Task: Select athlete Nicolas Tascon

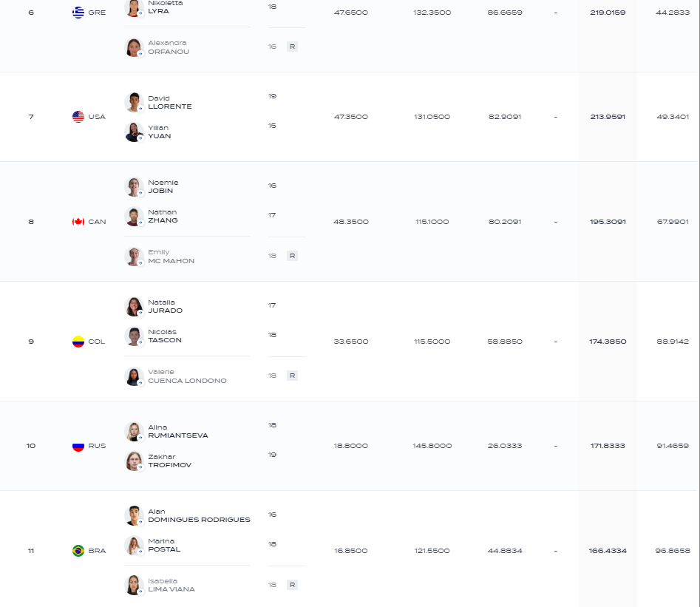Action: pos(165,336)
